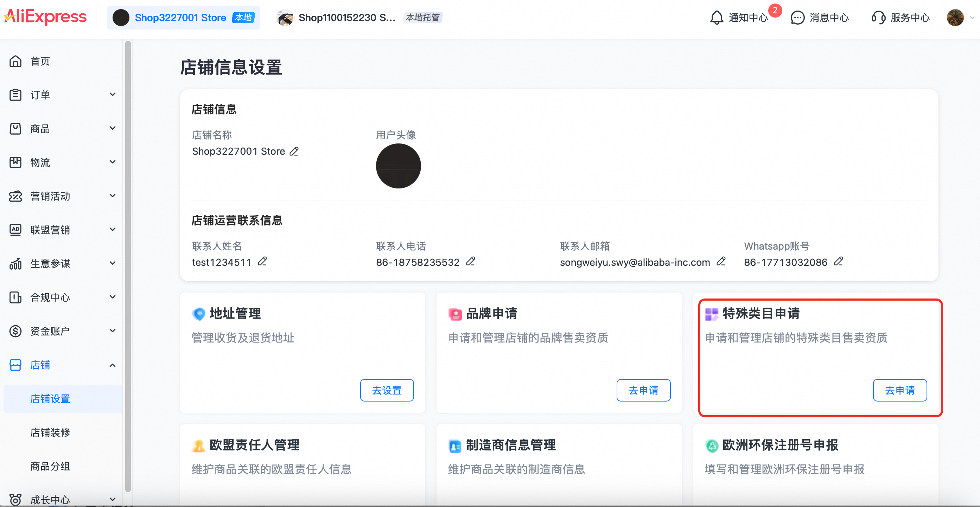This screenshot has height=507, width=980.
Task: Open the notification center bell
Action: [717, 18]
